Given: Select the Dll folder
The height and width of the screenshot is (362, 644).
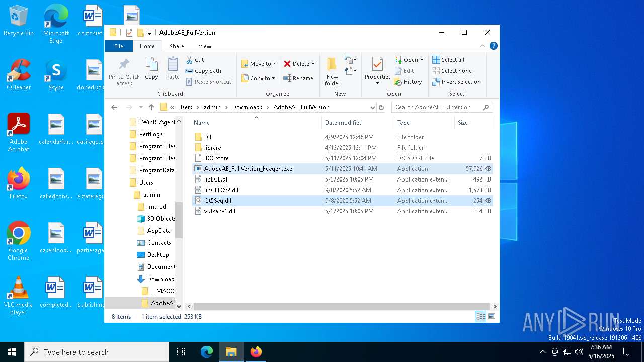Looking at the screenshot, I should (343, 137).
